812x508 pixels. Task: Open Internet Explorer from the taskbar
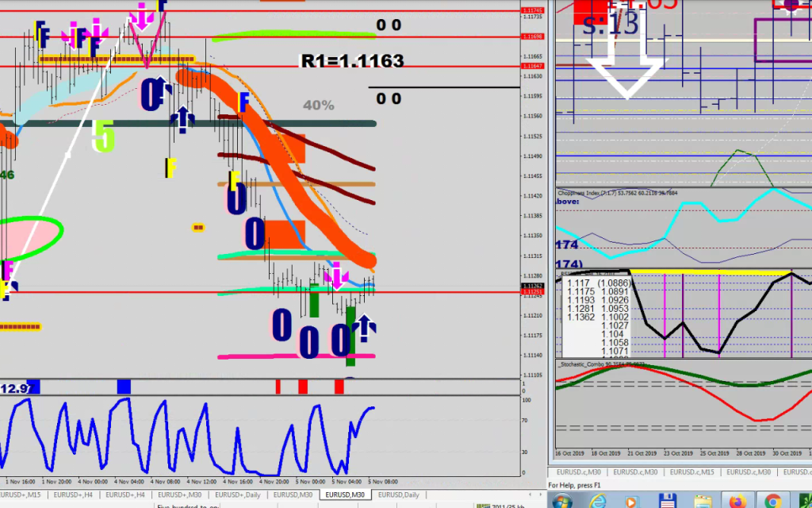coord(597,500)
